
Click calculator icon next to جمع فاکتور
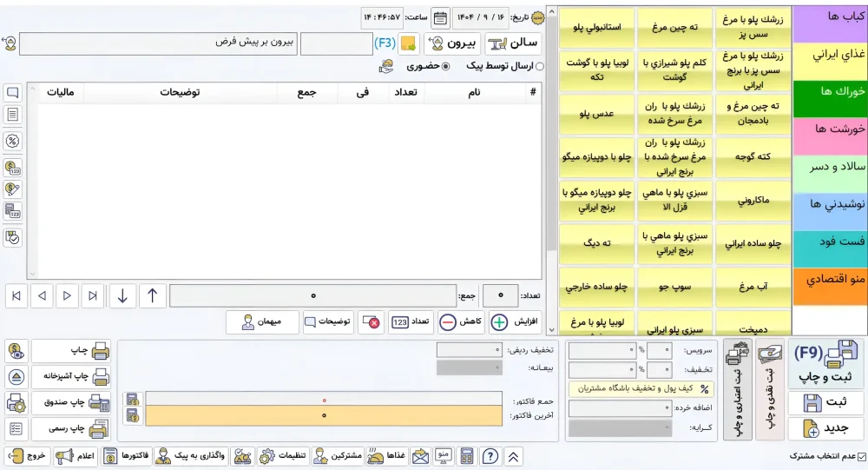pyautogui.click(x=133, y=400)
